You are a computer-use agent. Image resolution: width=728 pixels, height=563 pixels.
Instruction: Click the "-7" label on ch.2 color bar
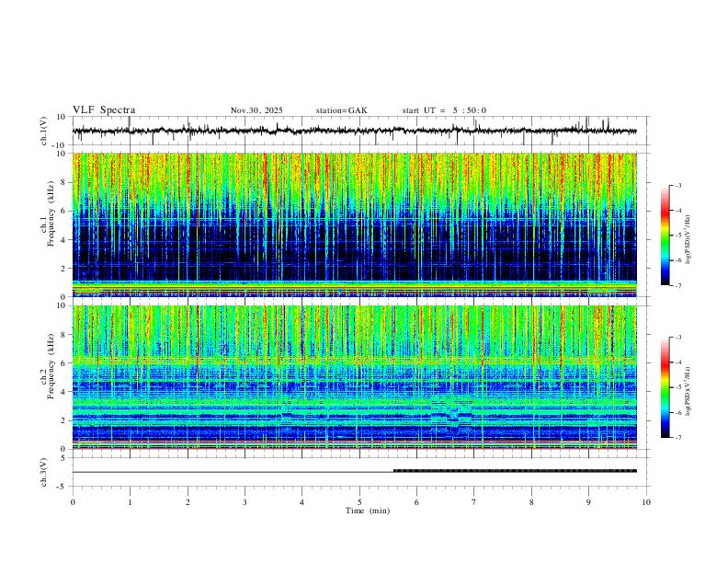[x=678, y=437]
